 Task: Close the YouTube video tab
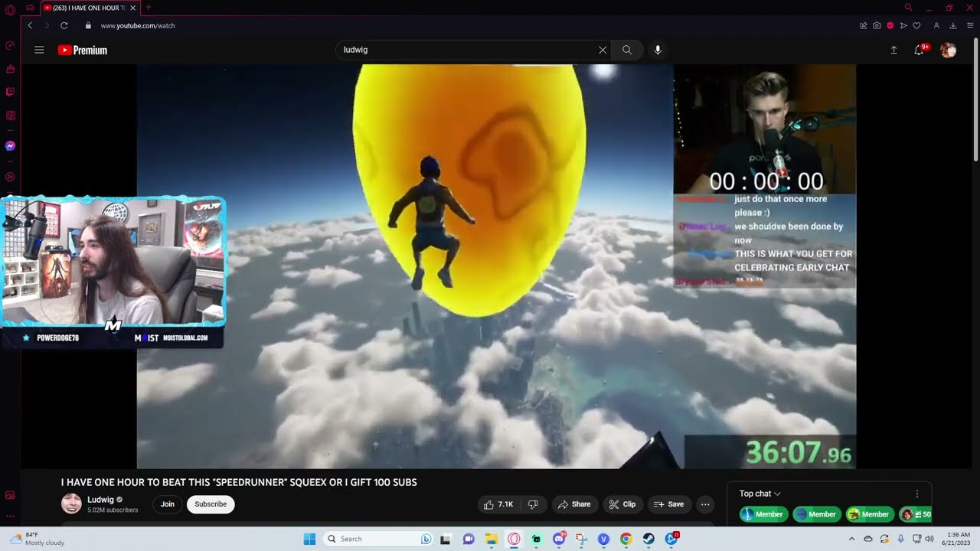133,8
